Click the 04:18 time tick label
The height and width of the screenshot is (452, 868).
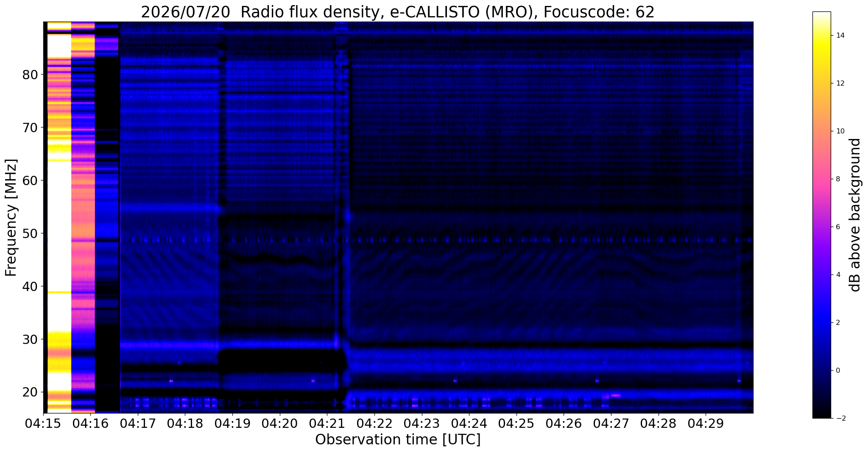click(x=185, y=424)
